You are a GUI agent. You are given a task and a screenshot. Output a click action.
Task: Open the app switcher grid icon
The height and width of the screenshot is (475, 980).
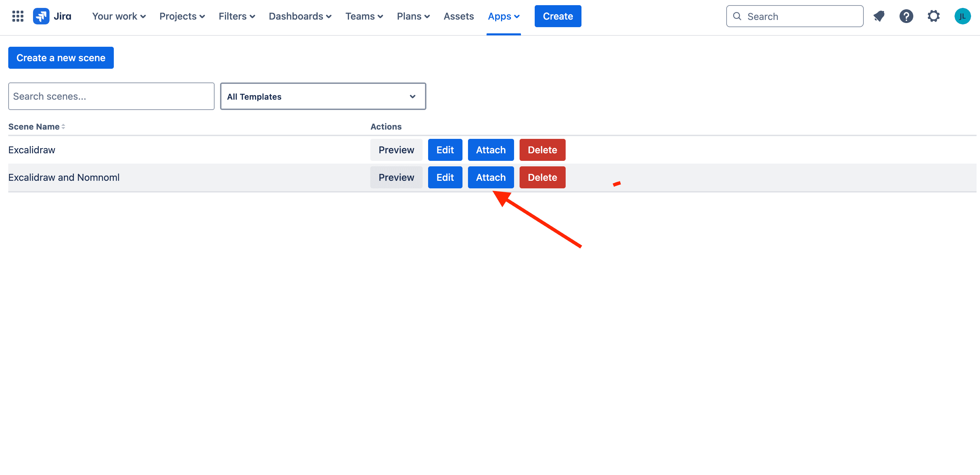pos(18,16)
